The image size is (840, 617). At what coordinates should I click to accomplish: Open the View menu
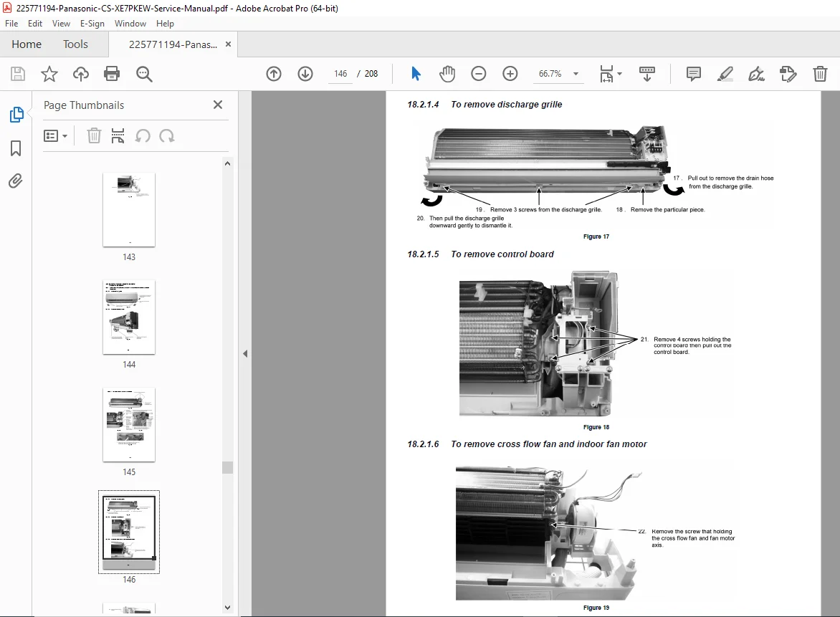tap(61, 24)
